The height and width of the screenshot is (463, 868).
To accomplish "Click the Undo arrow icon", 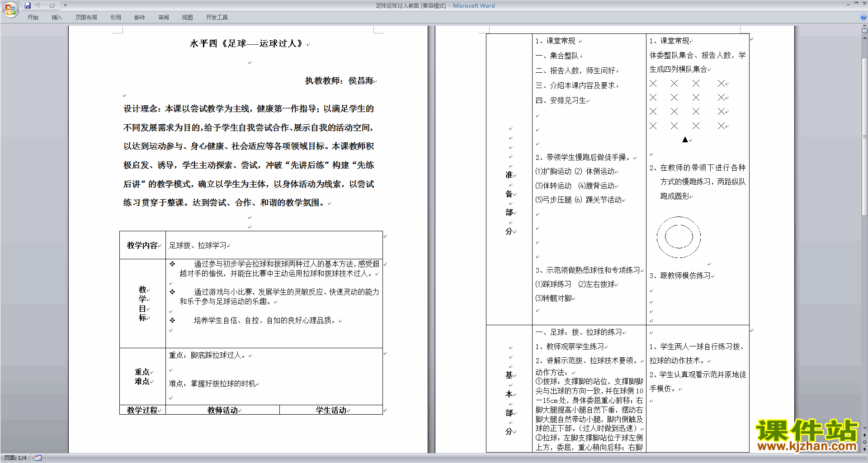I will pos(37,5).
